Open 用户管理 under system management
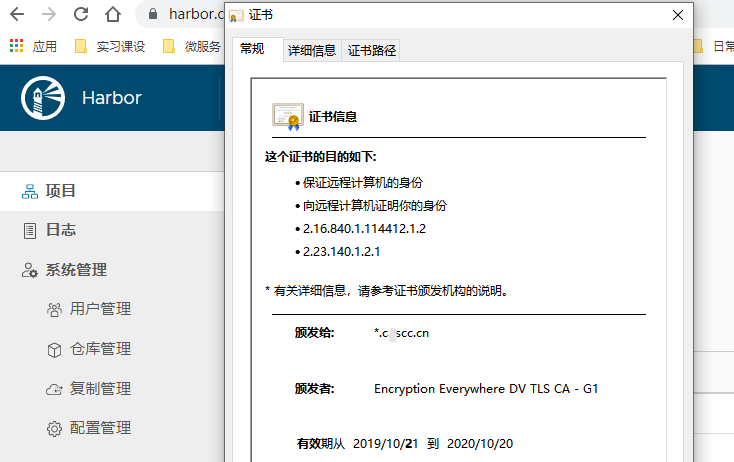 coord(100,309)
